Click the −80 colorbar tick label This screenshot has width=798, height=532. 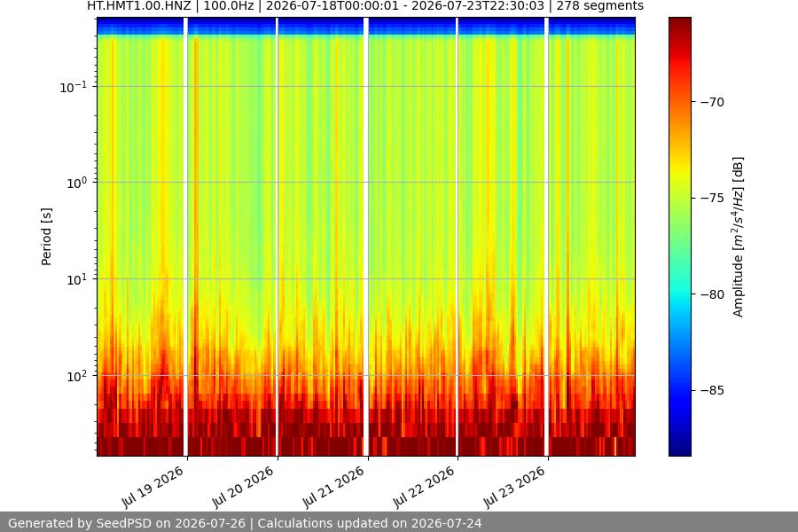click(712, 294)
